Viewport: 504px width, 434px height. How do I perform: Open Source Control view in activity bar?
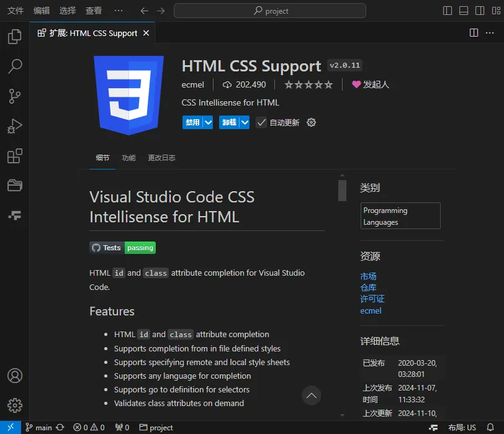(15, 96)
